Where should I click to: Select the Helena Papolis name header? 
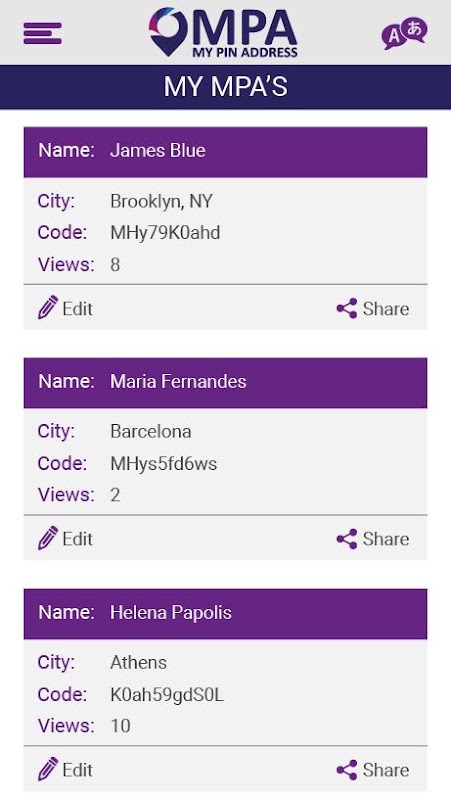tap(226, 614)
